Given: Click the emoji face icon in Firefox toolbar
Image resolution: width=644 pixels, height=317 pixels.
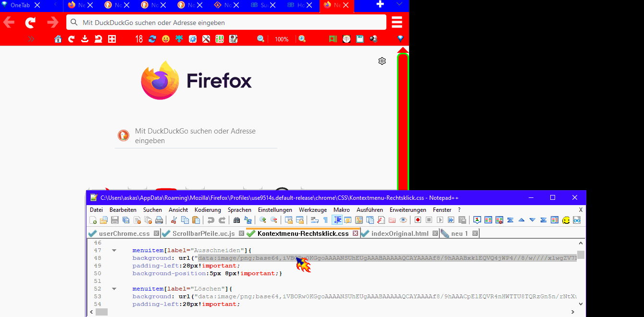Looking at the screenshot, I should (x=166, y=39).
